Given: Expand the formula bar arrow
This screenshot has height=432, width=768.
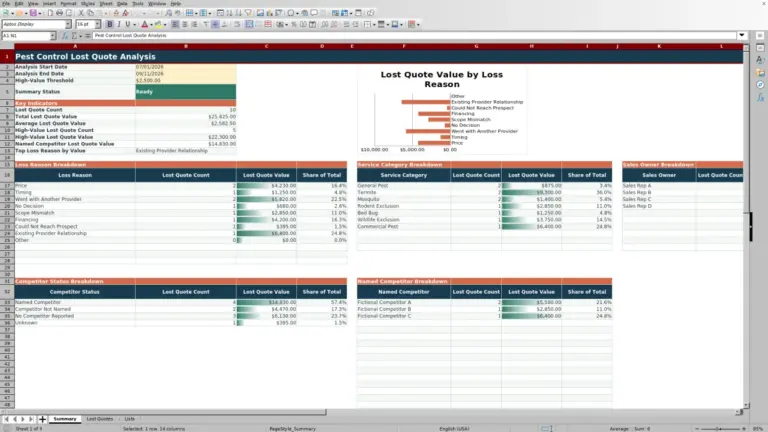Looking at the screenshot, I should [x=742, y=35].
